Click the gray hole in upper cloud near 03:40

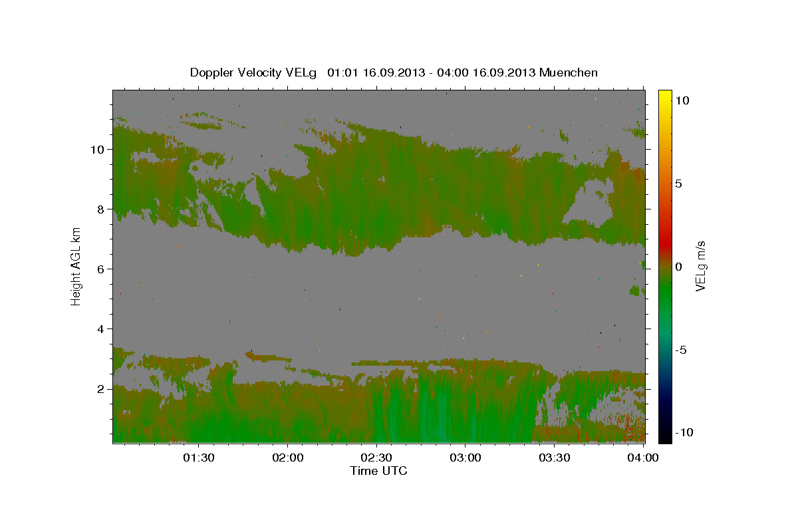(x=589, y=203)
